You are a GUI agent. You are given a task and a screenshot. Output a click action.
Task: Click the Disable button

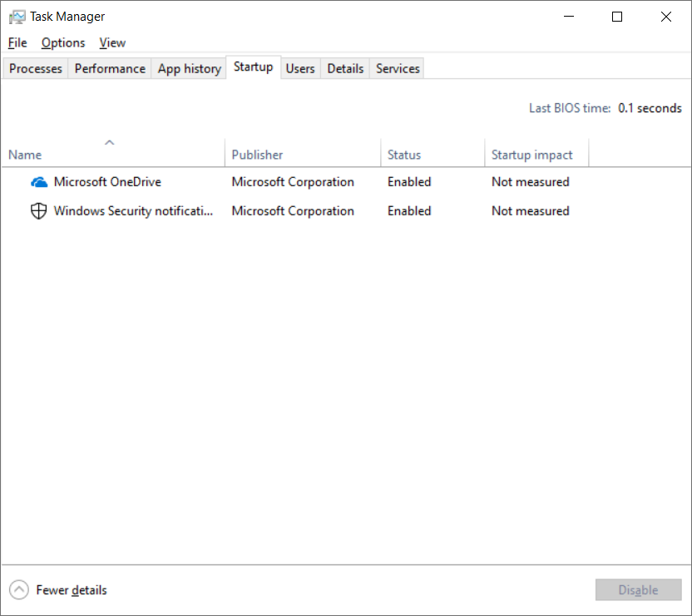tap(638, 589)
